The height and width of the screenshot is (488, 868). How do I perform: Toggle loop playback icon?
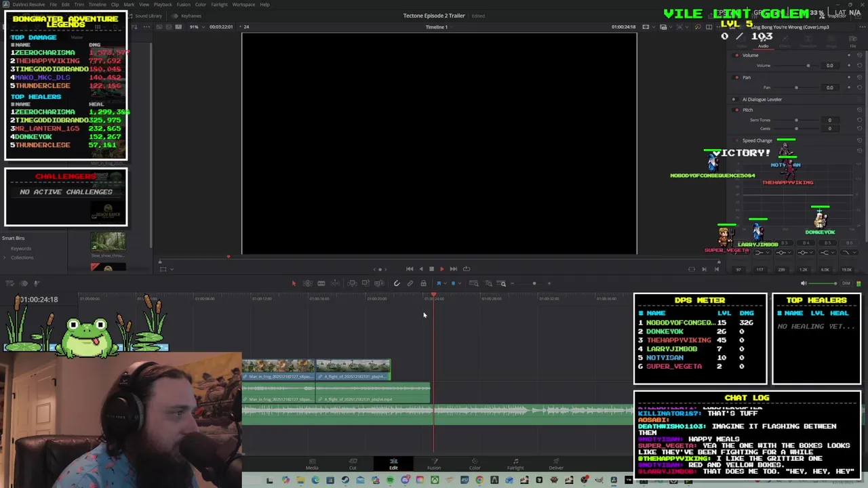[x=466, y=269]
